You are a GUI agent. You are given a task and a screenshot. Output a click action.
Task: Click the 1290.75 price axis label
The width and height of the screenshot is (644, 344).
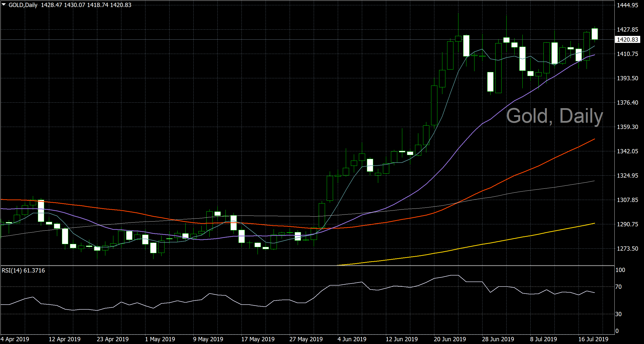tap(627, 224)
